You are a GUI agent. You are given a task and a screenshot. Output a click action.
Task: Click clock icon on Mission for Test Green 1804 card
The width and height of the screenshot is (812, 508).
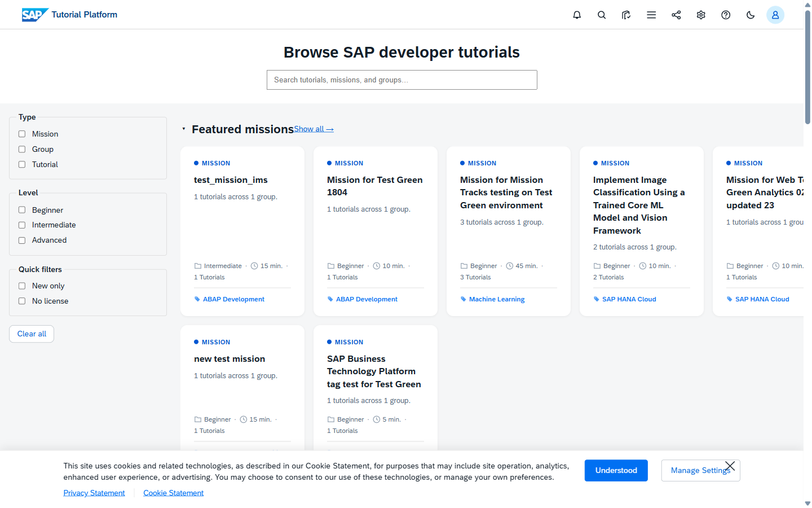(377, 266)
